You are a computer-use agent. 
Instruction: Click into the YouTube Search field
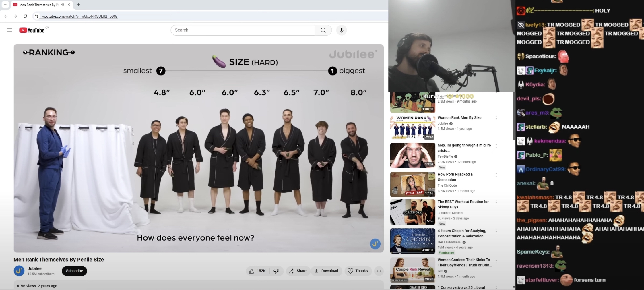tap(243, 30)
